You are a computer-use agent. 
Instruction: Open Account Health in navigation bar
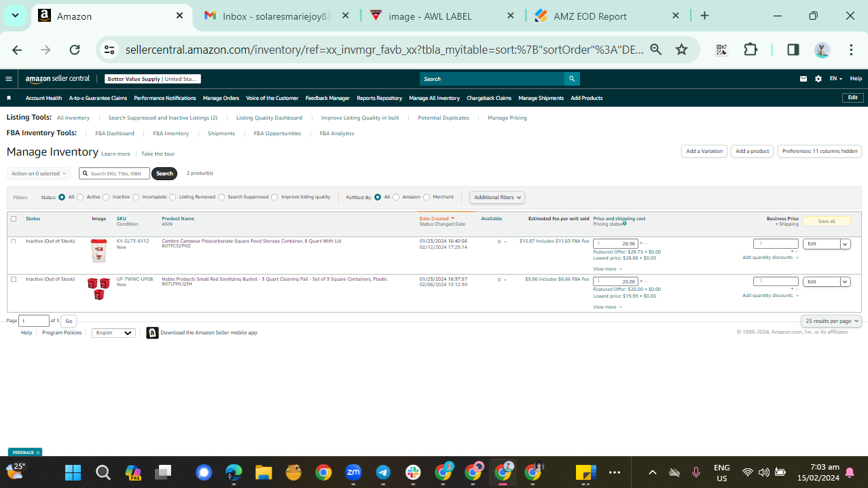click(43, 98)
